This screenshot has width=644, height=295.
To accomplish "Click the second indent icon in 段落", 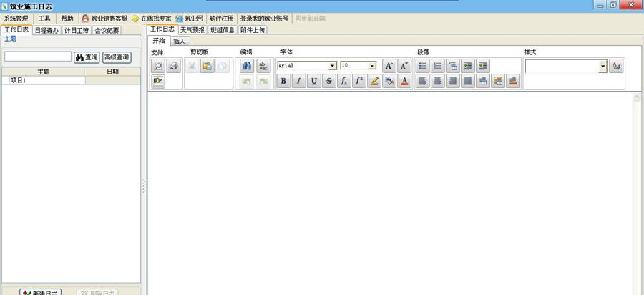I will pyautogui.click(x=482, y=66).
